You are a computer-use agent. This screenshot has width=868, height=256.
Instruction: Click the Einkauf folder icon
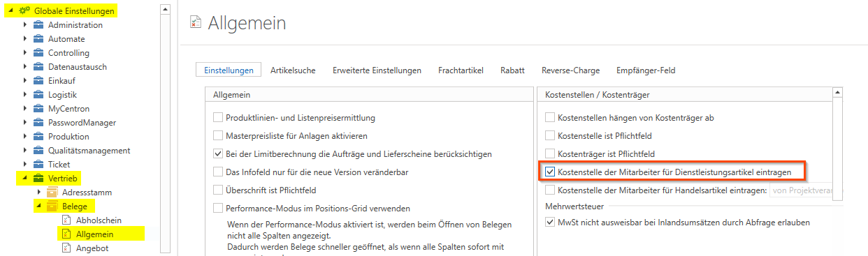[x=38, y=81]
